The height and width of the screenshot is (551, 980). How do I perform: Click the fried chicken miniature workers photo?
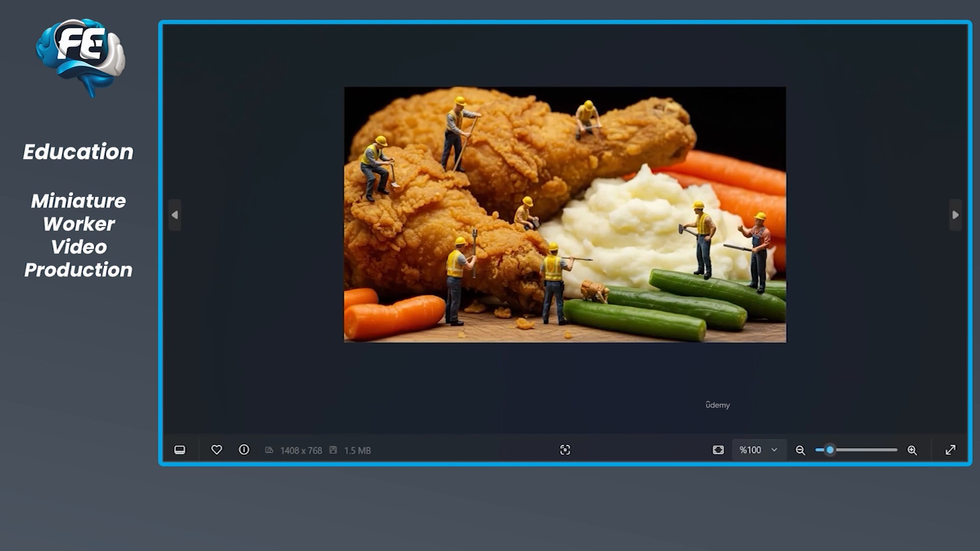[565, 214]
